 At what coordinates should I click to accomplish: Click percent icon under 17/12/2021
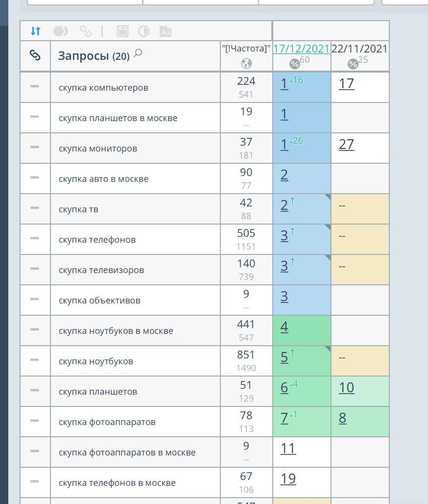(x=294, y=64)
